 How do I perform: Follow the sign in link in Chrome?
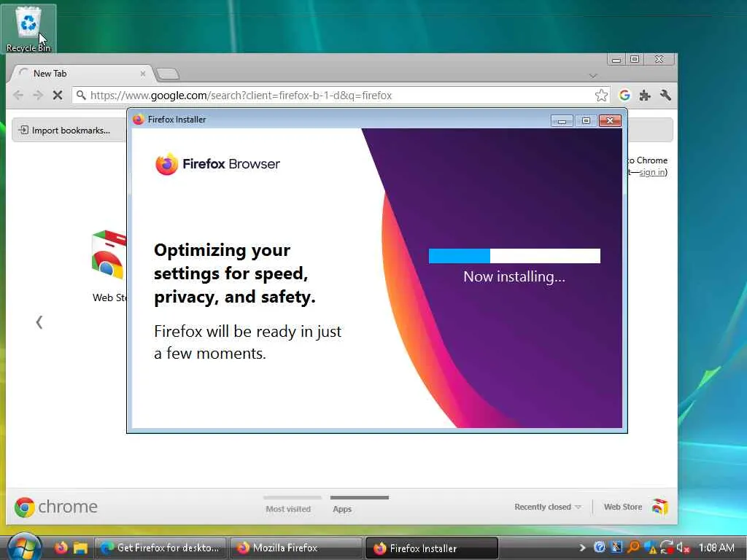click(x=651, y=172)
